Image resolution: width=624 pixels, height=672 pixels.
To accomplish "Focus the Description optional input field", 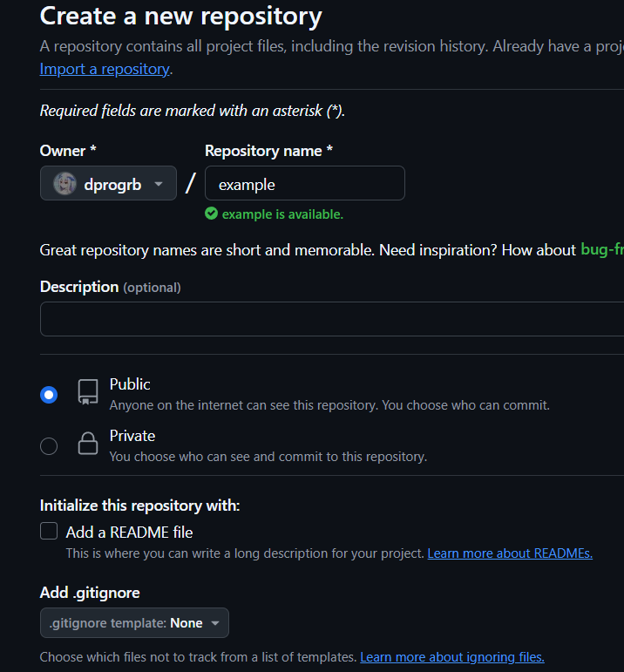I will click(332, 319).
